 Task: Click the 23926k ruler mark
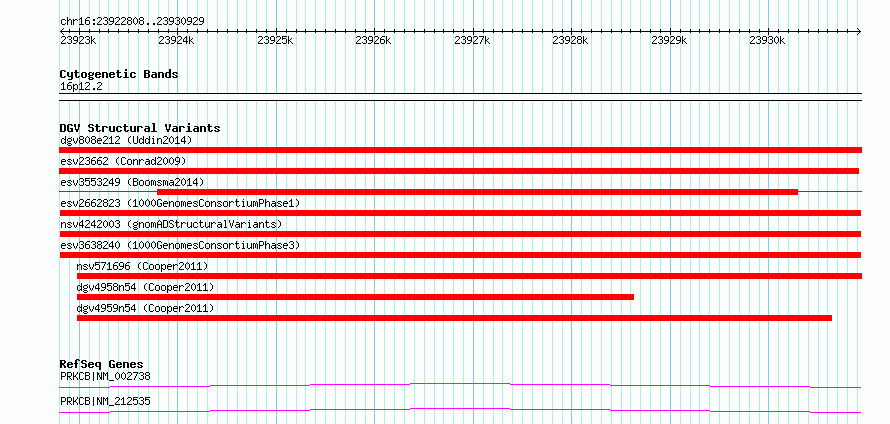coord(373,40)
